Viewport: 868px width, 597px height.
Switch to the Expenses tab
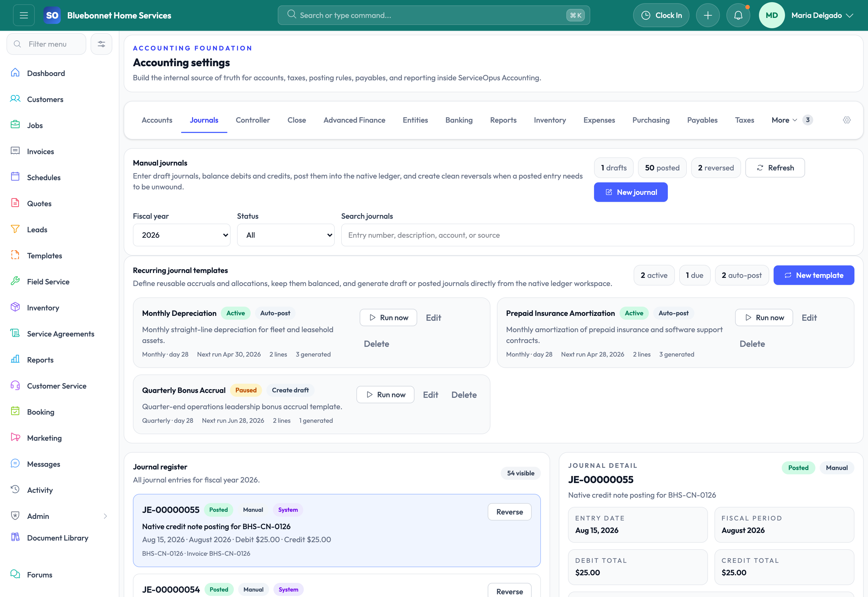[599, 120]
